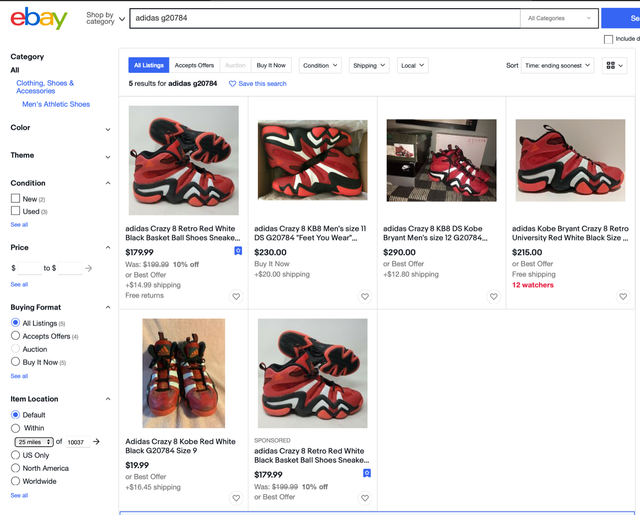Open the Local filter dropdown
Viewport: 640px width, 515px height.
tap(413, 65)
